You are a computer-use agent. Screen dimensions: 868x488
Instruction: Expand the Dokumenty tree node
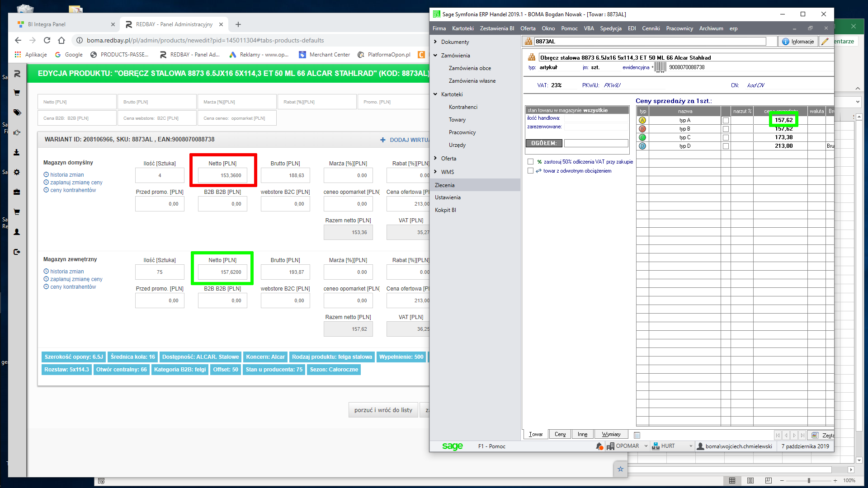(x=435, y=42)
